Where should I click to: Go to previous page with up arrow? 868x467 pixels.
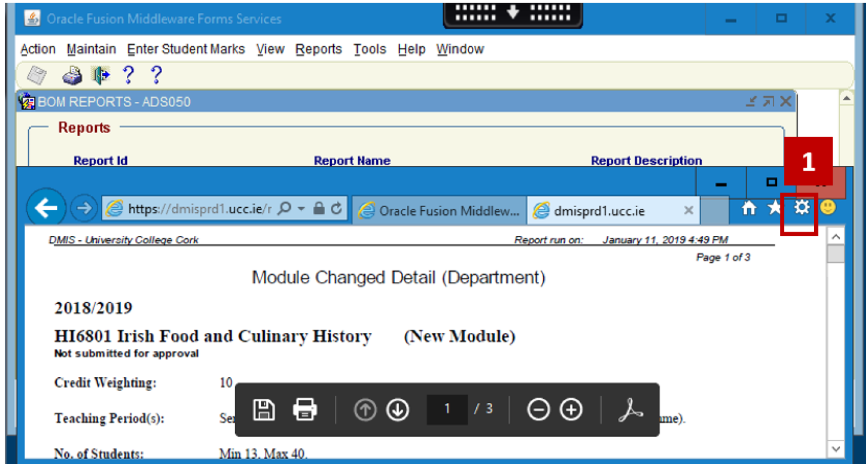pos(364,410)
